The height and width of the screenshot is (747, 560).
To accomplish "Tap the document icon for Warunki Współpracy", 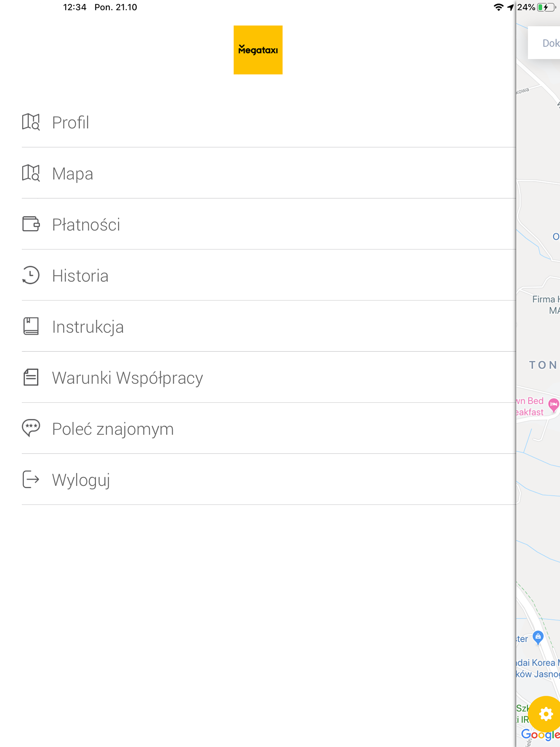I will click(31, 377).
